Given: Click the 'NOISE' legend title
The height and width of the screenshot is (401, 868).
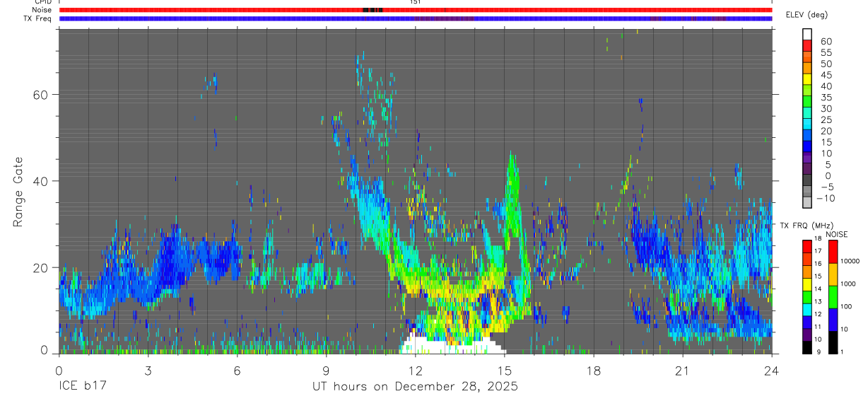Looking at the screenshot, I should click(836, 234).
